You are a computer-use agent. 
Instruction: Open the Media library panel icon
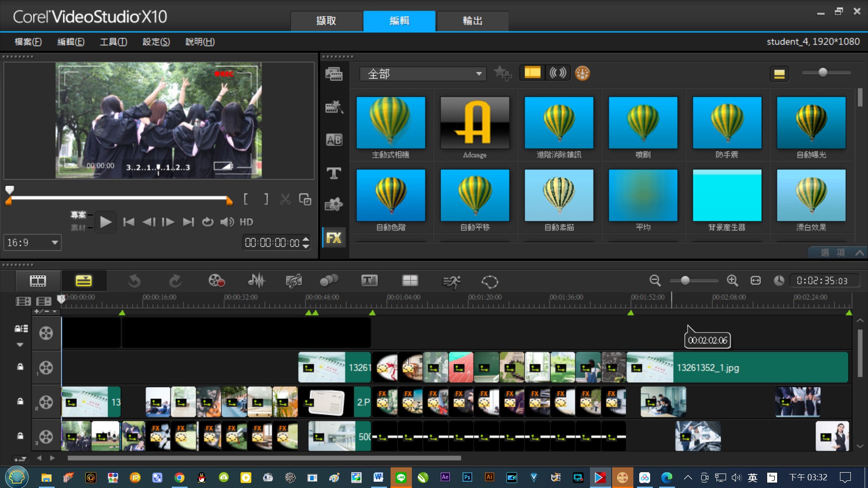[334, 74]
